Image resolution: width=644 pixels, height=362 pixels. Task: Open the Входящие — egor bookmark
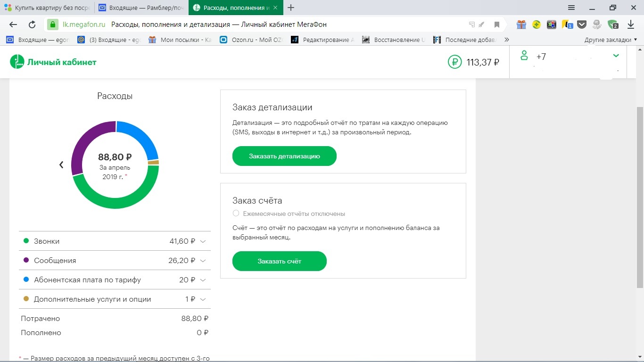[37, 40]
